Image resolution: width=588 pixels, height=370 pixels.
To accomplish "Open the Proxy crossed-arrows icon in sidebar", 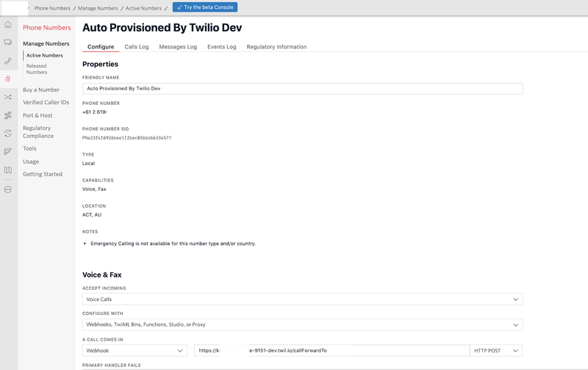I will click(x=8, y=97).
